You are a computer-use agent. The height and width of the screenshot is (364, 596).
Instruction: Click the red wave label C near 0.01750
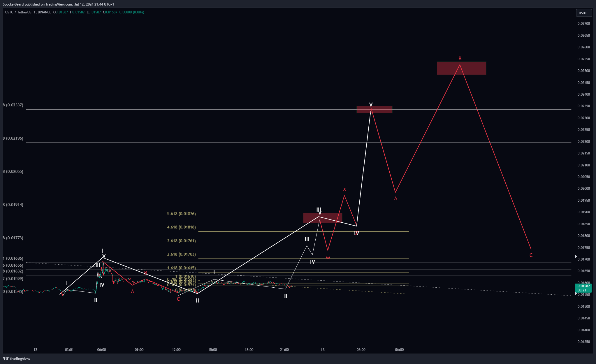tap(531, 255)
